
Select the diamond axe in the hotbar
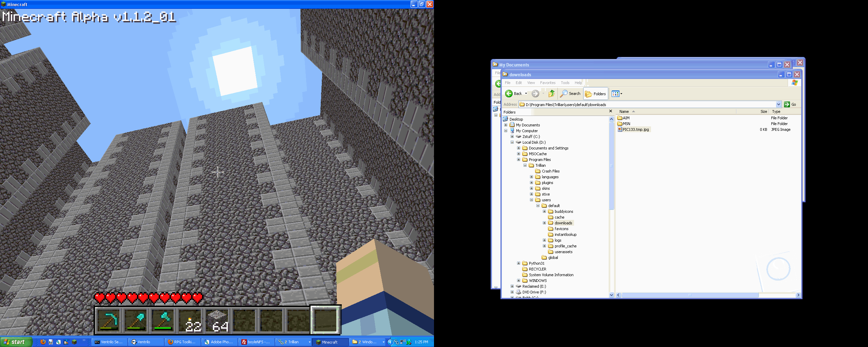click(163, 320)
